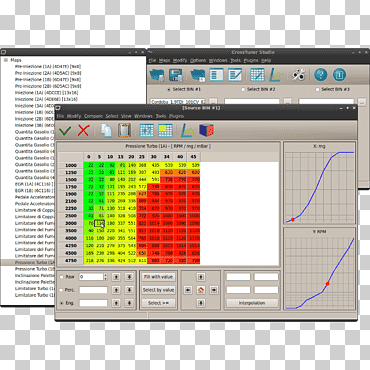Viewport: 370px width, 370px height.
Task: Click the table icon with yellow highlight
Action: 165,130
